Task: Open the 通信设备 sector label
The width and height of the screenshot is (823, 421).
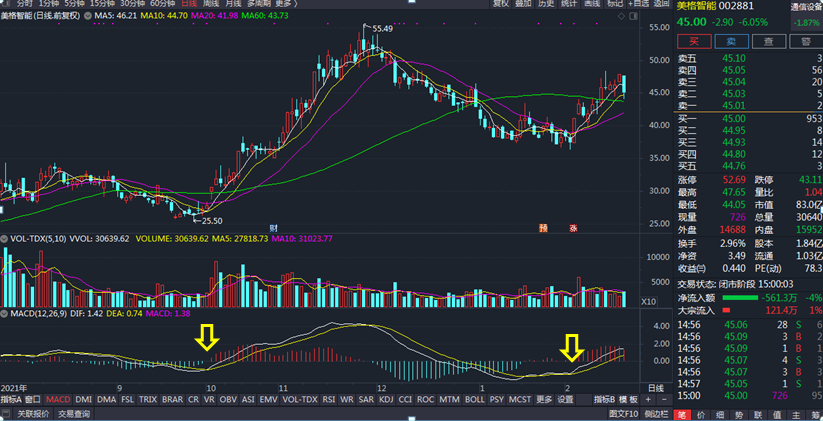Action: (807, 7)
